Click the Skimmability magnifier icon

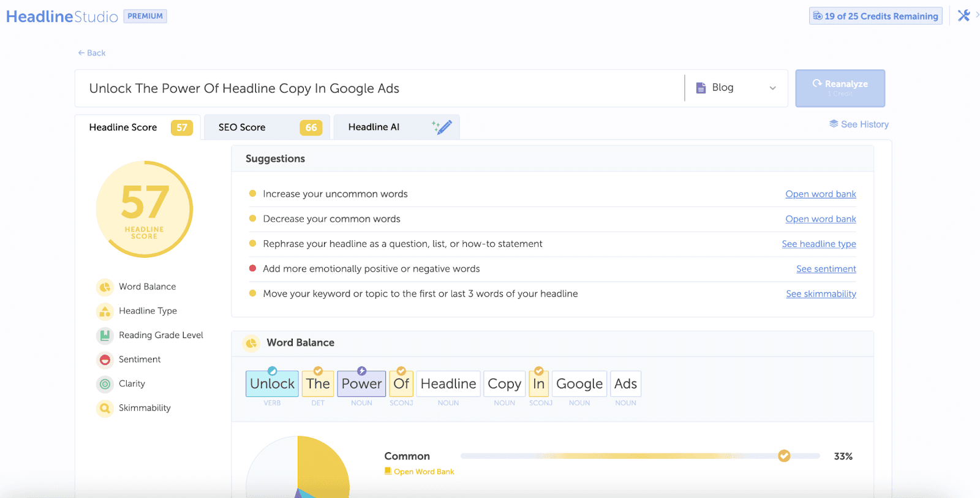pos(105,408)
